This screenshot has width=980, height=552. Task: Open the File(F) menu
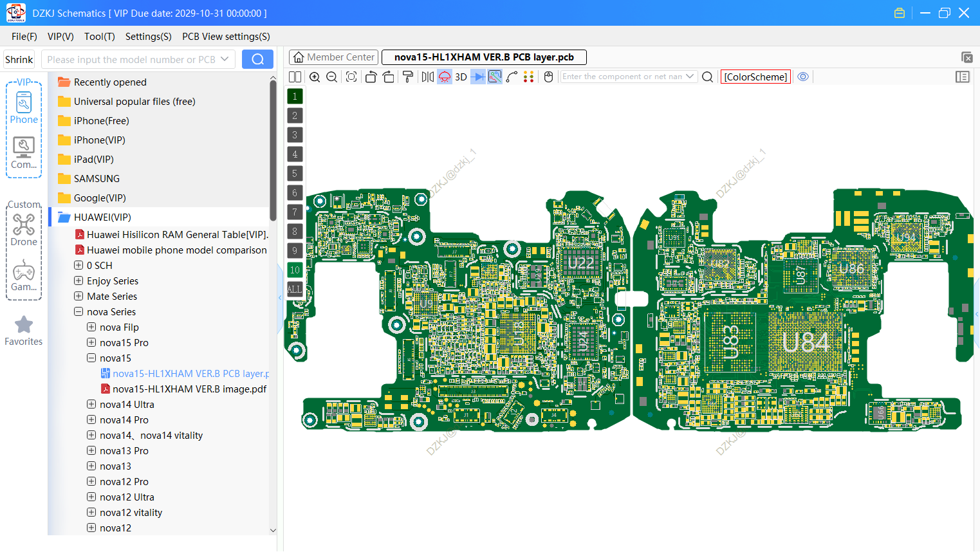tap(24, 37)
